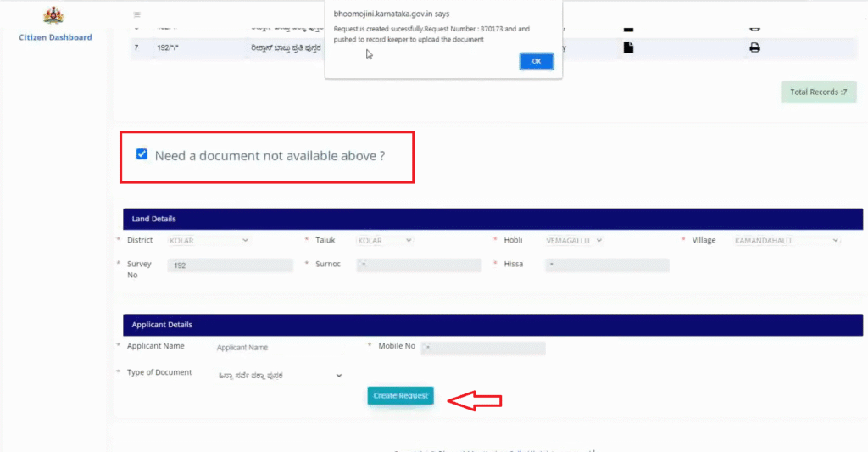Open the Citizen Dashboard link
Screen dimensions: 868x452
click(x=55, y=37)
